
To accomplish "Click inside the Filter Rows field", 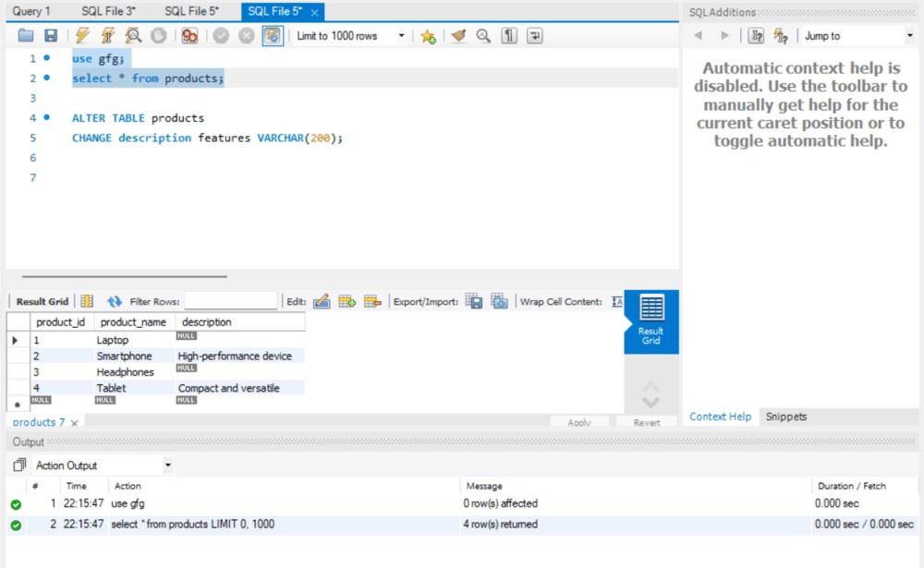I will click(x=231, y=300).
